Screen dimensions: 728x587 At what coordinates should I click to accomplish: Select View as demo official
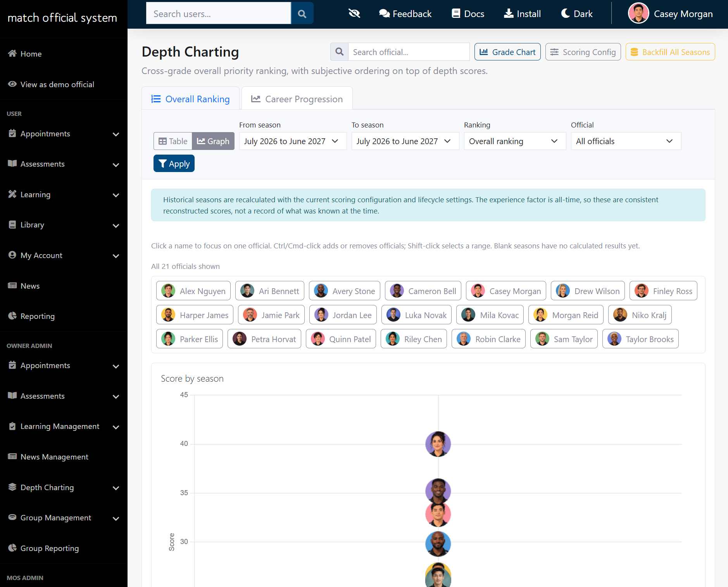point(64,84)
